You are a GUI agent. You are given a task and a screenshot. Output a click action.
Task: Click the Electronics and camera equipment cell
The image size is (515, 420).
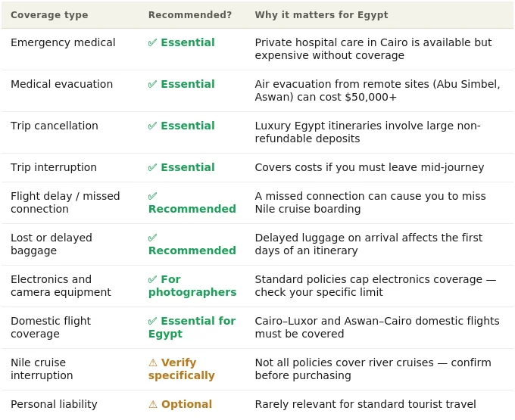[x=61, y=286]
